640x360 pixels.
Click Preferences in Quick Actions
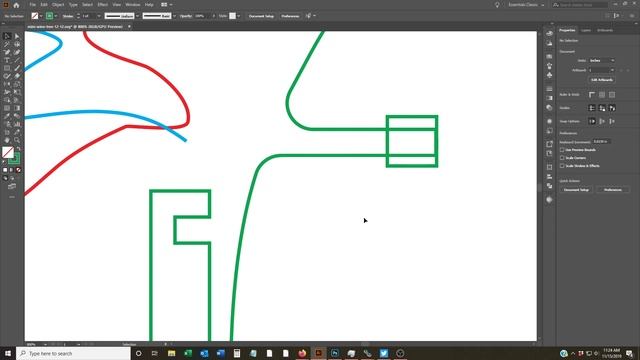(x=612, y=190)
